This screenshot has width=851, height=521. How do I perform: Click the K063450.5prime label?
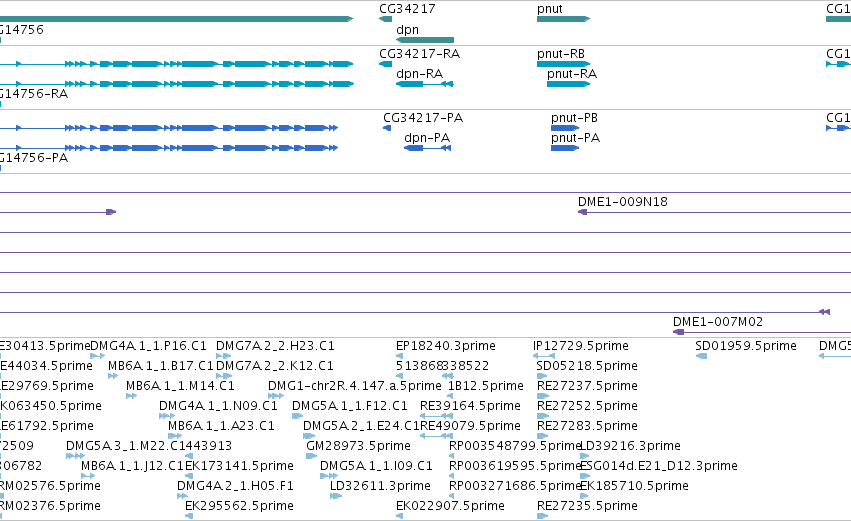50,406
